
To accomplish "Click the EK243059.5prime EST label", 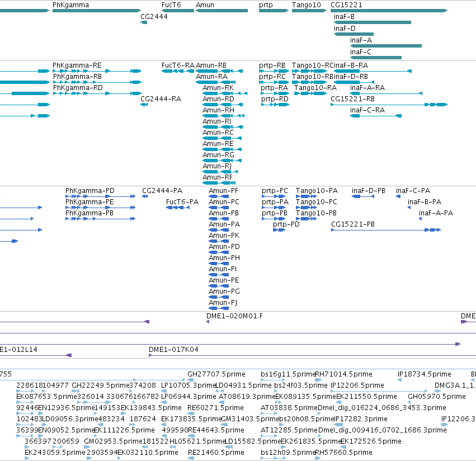I will 55,453.
